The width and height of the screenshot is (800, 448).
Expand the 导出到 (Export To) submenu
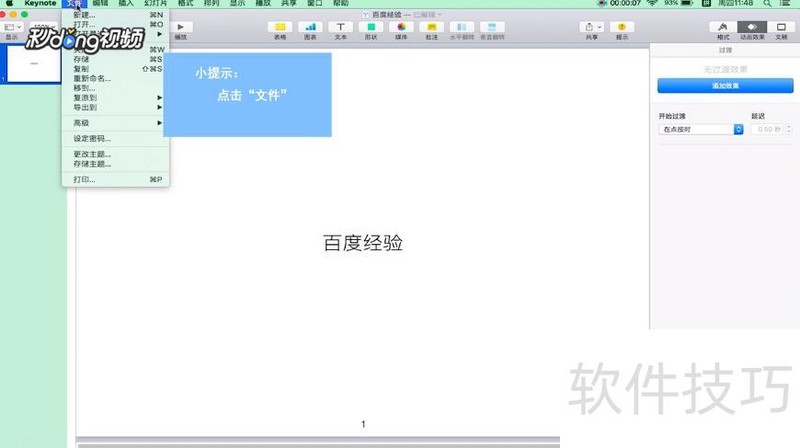[x=115, y=107]
